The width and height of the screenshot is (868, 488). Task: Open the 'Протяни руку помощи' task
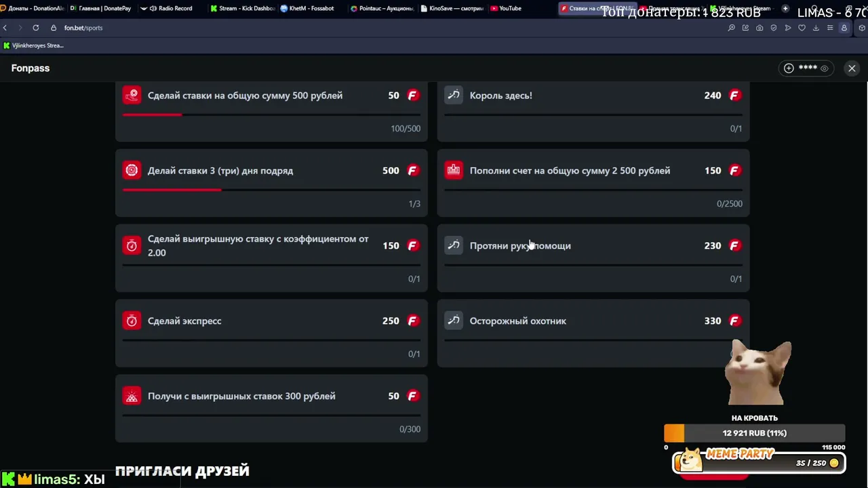[593, 258]
